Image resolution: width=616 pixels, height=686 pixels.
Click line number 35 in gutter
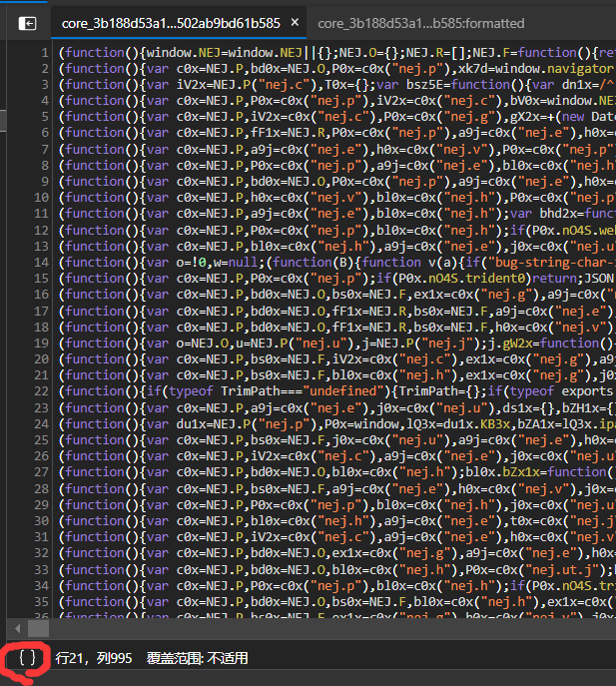coord(42,602)
